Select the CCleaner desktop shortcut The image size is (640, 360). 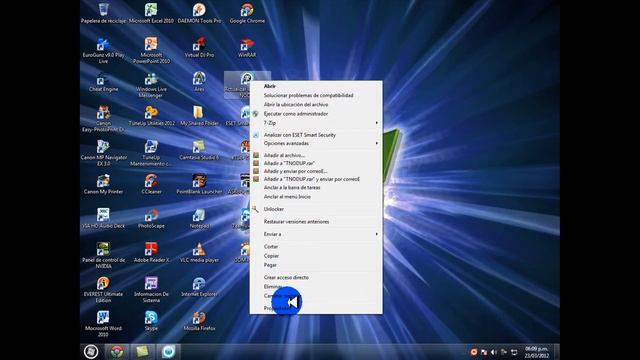(151, 184)
